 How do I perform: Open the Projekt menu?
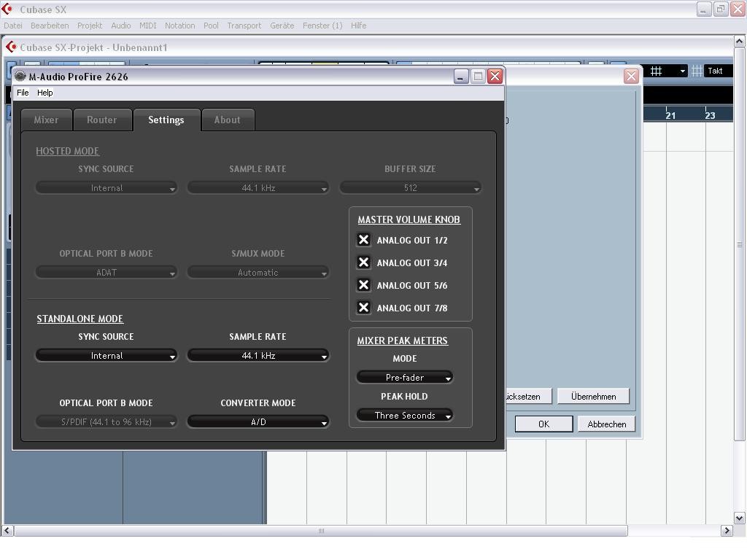(x=90, y=26)
